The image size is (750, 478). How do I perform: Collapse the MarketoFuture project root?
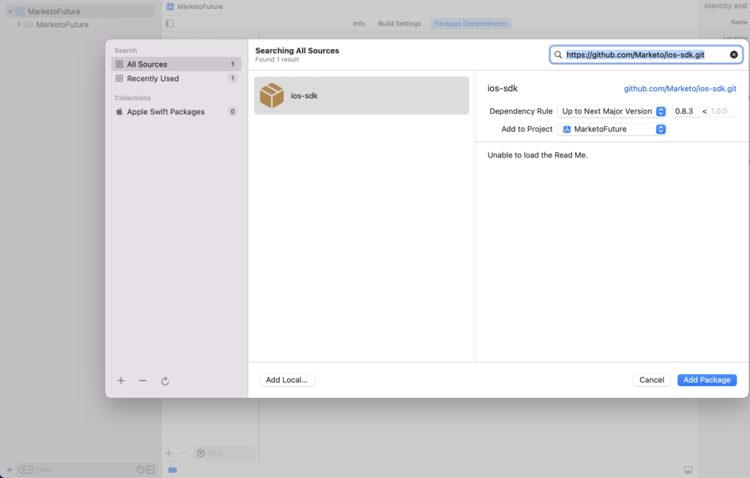[10, 11]
